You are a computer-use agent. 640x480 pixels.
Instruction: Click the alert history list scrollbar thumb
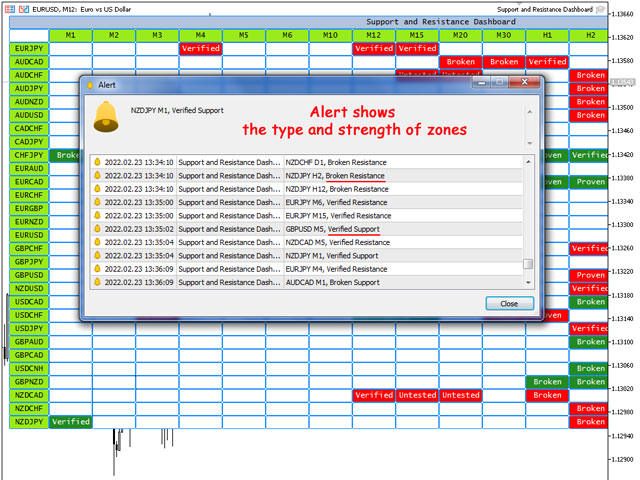pyautogui.click(x=528, y=264)
